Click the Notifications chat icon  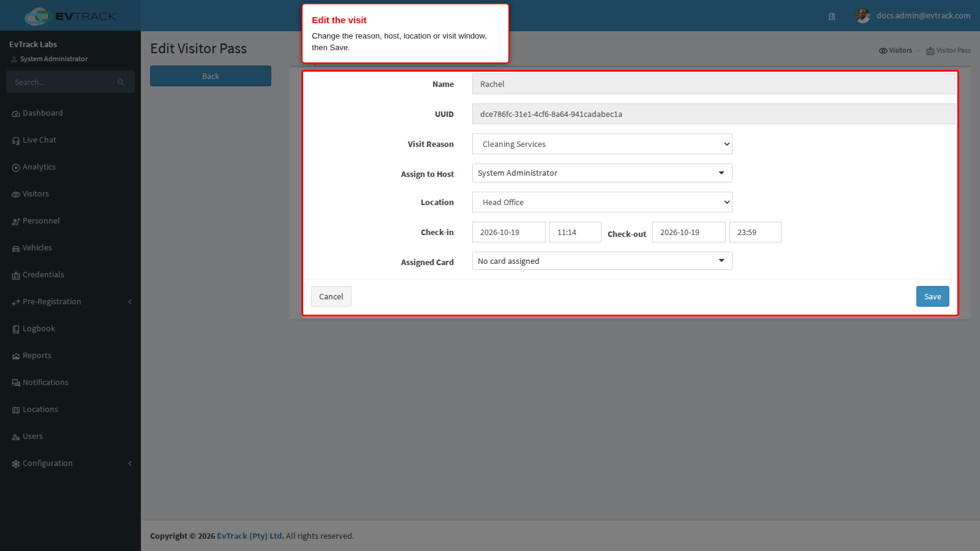point(16,383)
